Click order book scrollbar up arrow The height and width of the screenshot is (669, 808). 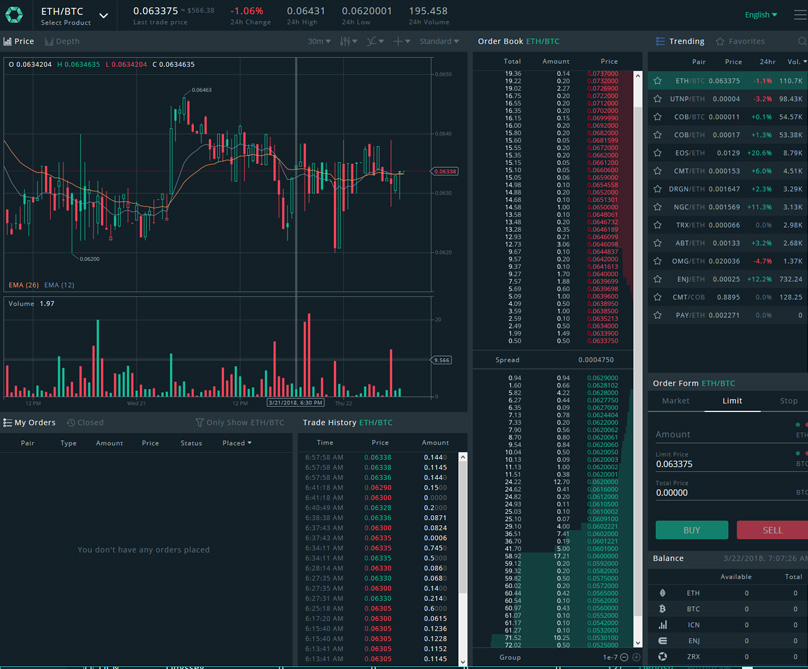point(638,75)
